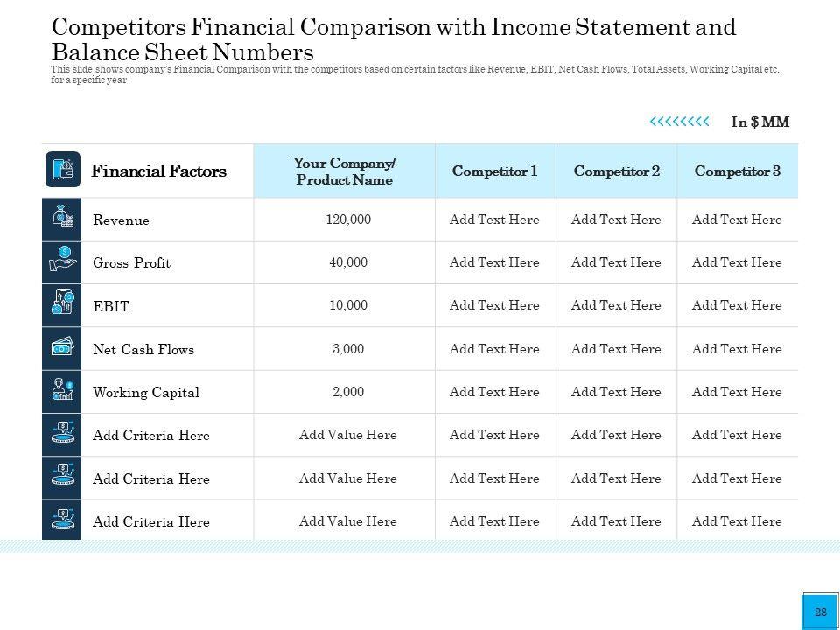Click the Net Cash Flows banknote icon
Image resolution: width=840 pixels, height=630 pixels.
point(61,348)
